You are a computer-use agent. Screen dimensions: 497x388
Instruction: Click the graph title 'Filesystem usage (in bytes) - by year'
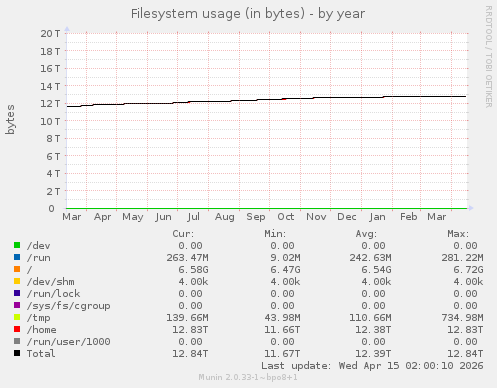248,14
